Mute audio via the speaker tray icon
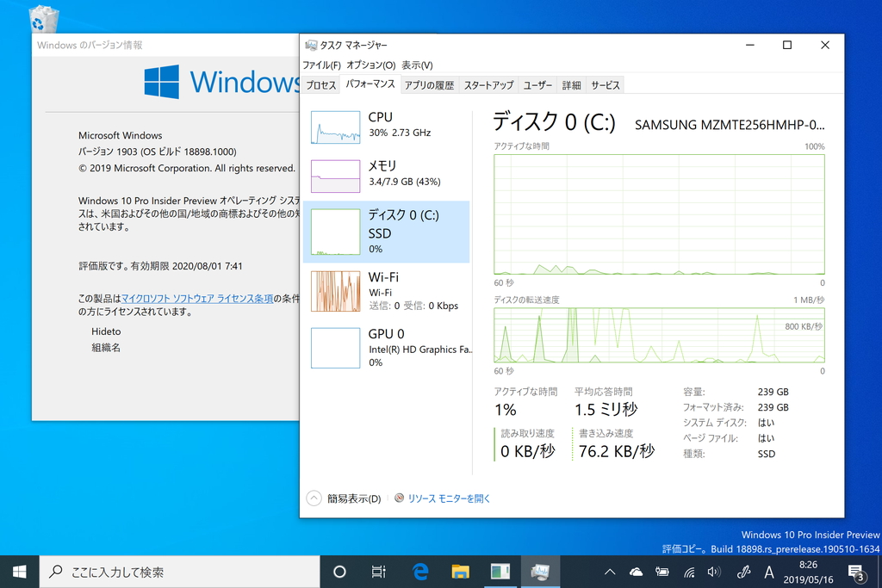 (716, 571)
